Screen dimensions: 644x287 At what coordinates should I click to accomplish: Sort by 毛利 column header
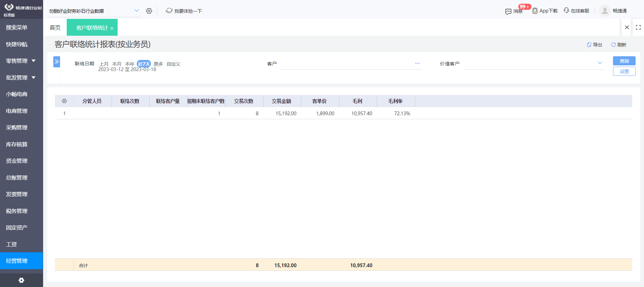[x=357, y=101]
